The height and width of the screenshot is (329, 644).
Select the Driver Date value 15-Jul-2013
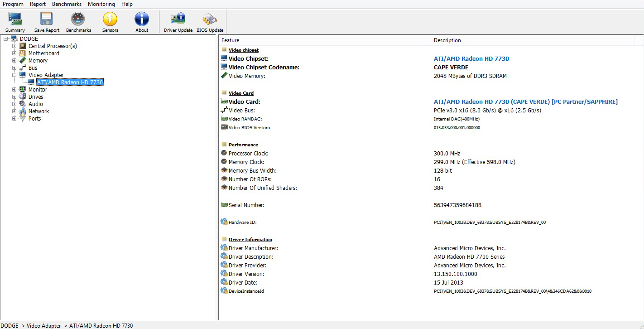point(448,282)
